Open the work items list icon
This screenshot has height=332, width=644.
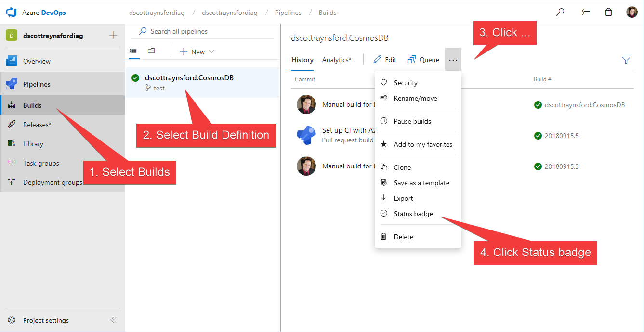[x=585, y=13]
